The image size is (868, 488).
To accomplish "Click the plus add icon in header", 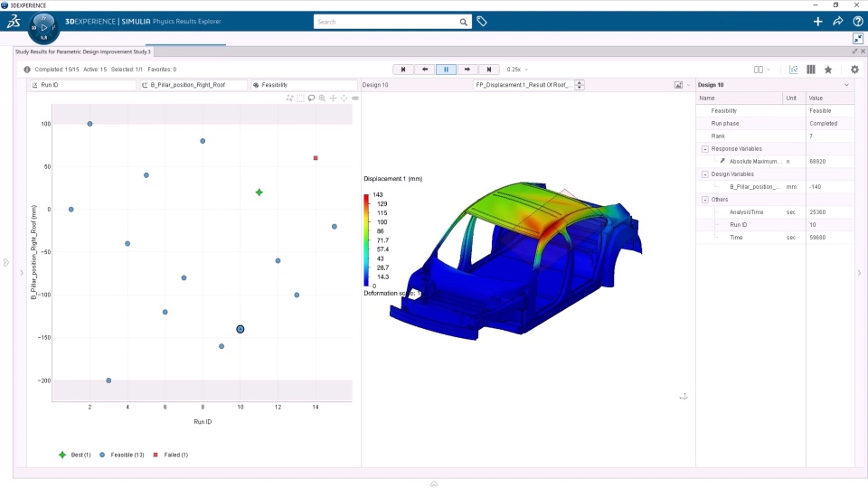I will pyautogui.click(x=817, y=22).
